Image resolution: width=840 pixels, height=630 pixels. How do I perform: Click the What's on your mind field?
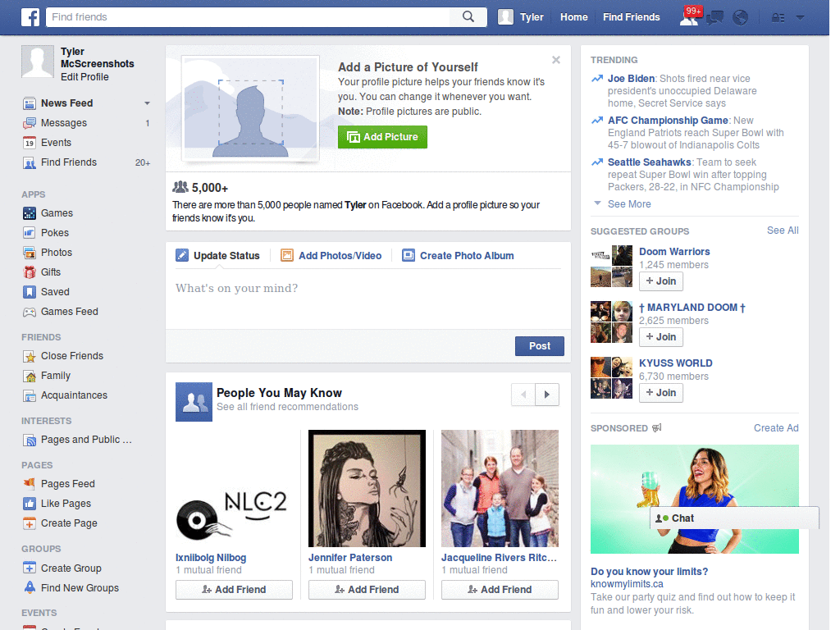tap(368, 299)
